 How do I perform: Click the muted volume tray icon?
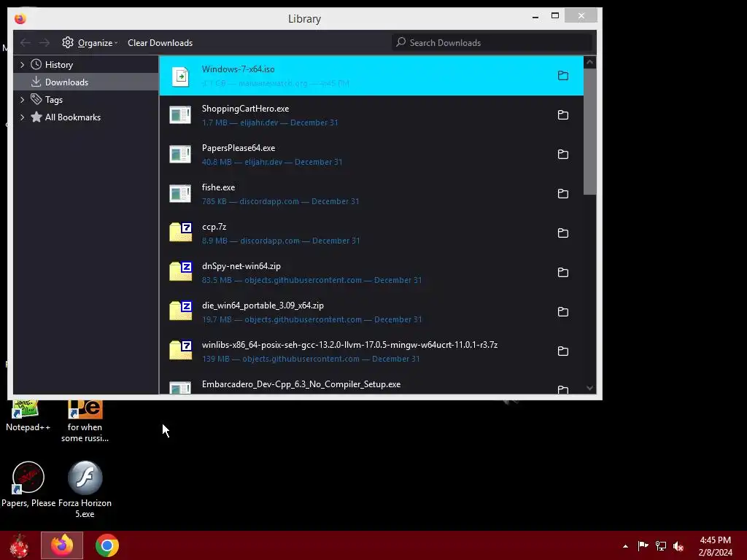click(x=678, y=545)
